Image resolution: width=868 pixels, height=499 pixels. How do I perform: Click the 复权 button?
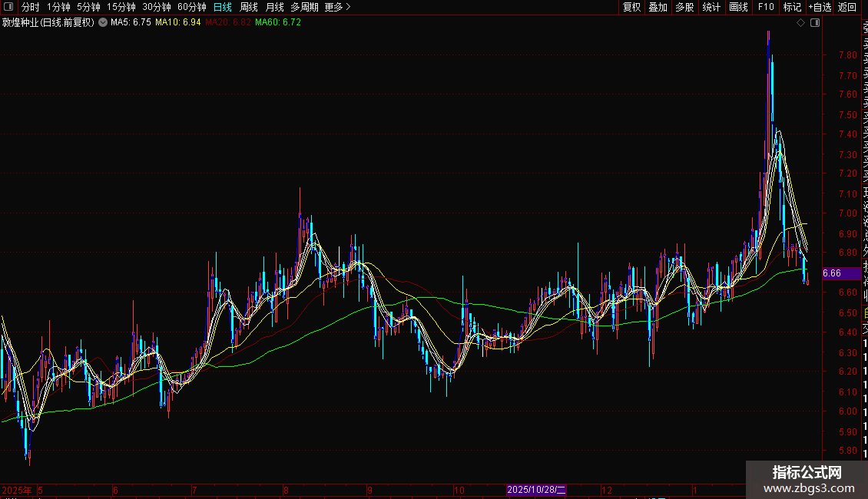click(631, 7)
